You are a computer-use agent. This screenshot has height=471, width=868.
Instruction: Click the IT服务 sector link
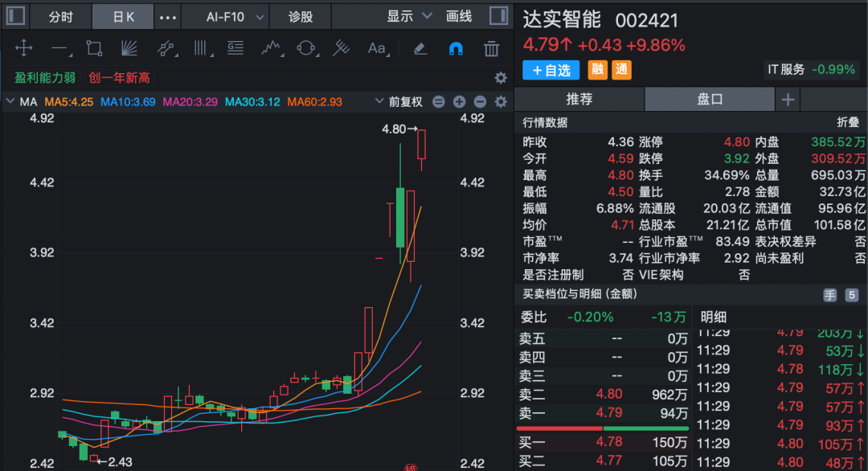point(785,70)
